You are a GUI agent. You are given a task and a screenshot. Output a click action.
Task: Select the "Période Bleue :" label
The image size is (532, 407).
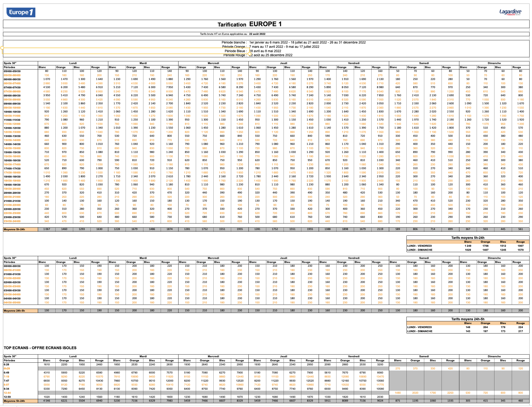[236, 51]
